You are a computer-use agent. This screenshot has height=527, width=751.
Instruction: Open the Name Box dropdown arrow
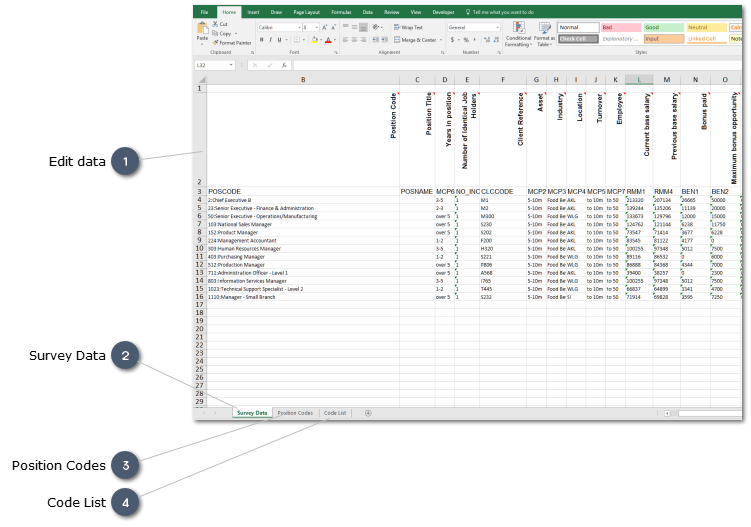[x=231, y=65]
